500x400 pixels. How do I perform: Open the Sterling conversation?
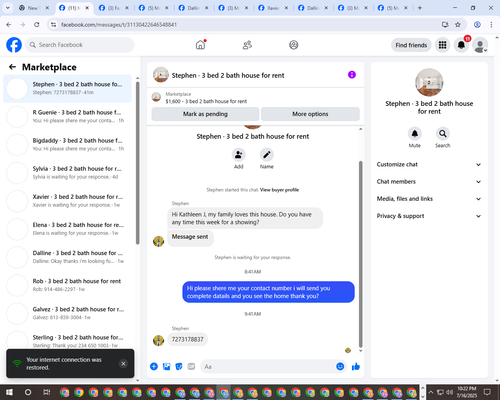pos(67,340)
